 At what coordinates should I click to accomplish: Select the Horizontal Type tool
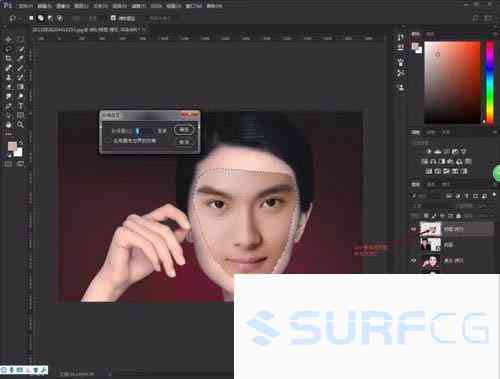point(20,106)
